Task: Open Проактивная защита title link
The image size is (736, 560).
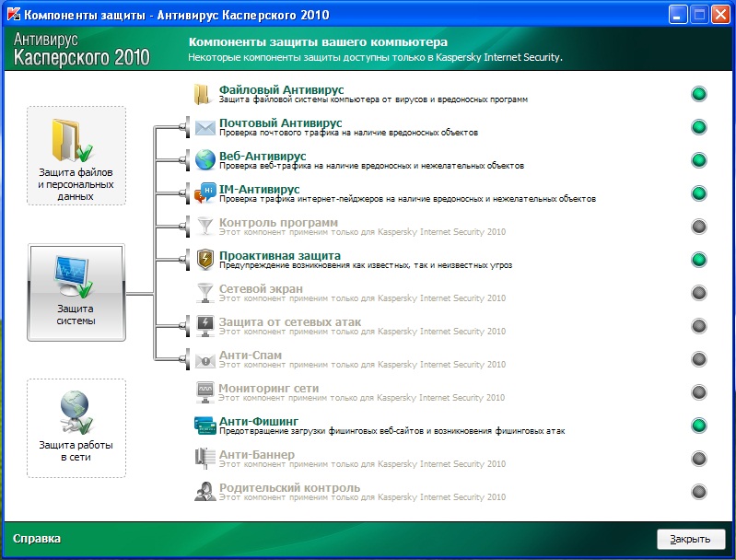Action: point(280,255)
